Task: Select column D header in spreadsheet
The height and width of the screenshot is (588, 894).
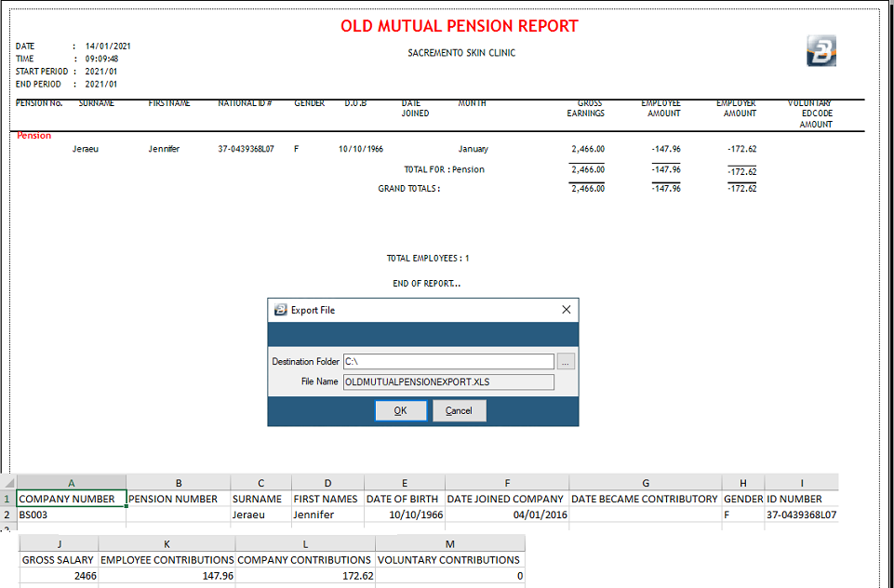Action: 327,483
